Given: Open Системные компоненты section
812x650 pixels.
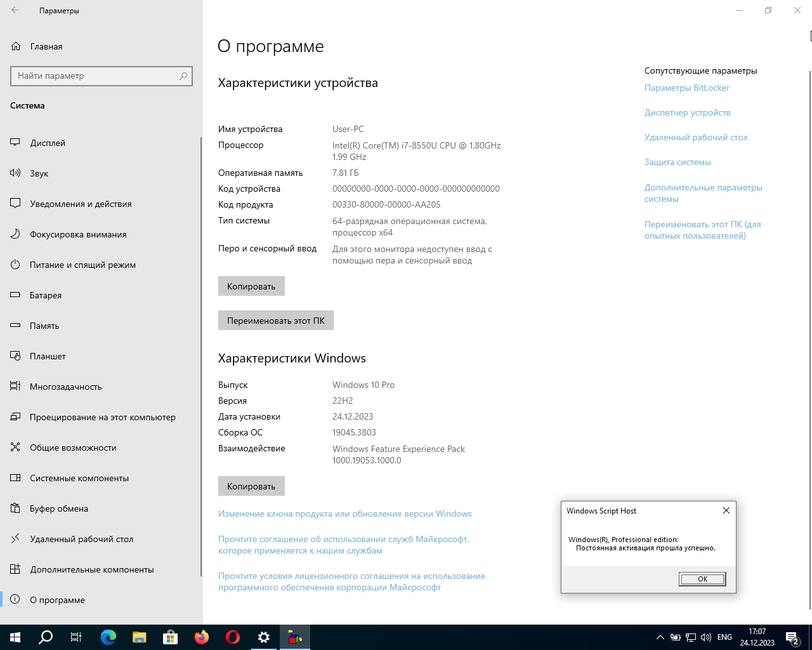Looking at the screenshot, I should coord(101,478).
